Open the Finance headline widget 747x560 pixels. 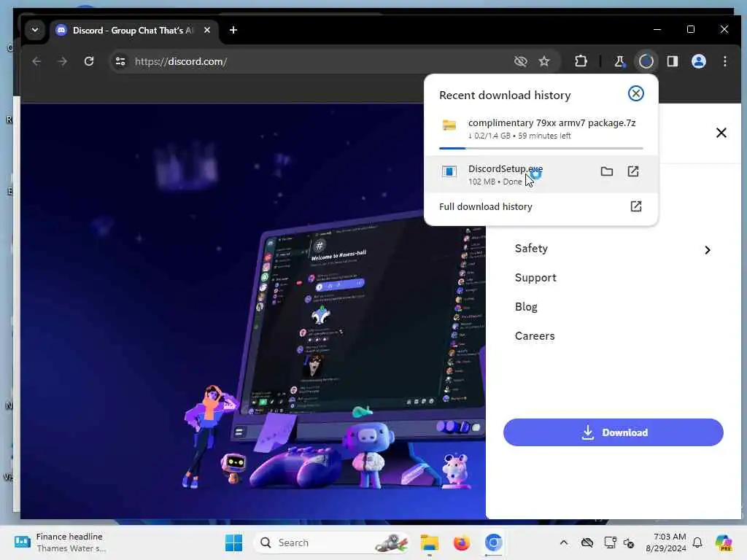pyautogui.click(x=59, y=542)
